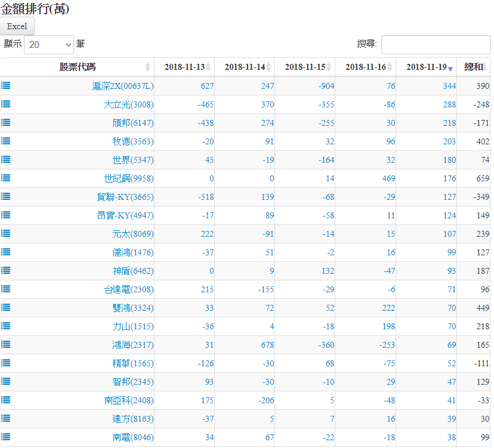Sort by 總和 total column
This screenshot has height=448, width=494.
point(474,67)
